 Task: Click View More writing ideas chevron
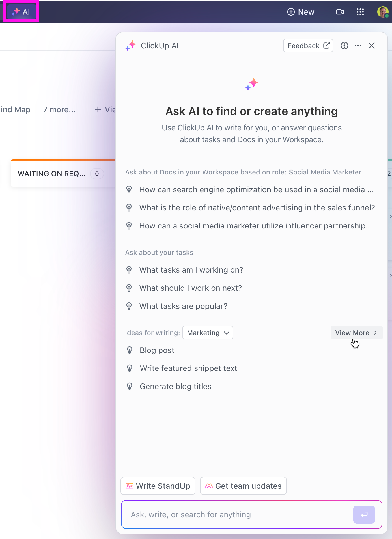point(356,333)
